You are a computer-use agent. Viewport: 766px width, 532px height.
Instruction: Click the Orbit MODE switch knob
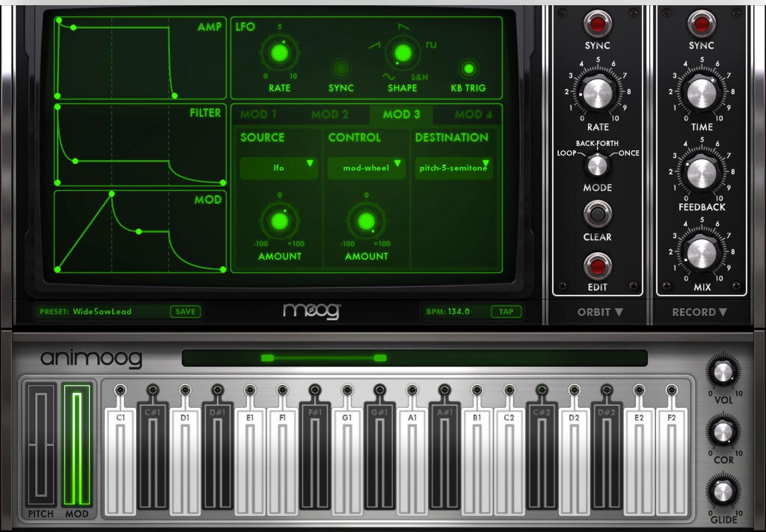coord(597,165)
